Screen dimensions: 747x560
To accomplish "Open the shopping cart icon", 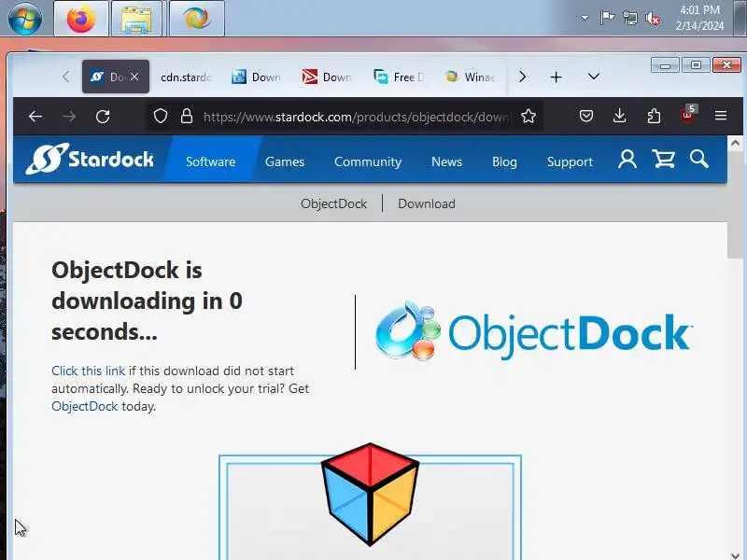I will [663, 159].
